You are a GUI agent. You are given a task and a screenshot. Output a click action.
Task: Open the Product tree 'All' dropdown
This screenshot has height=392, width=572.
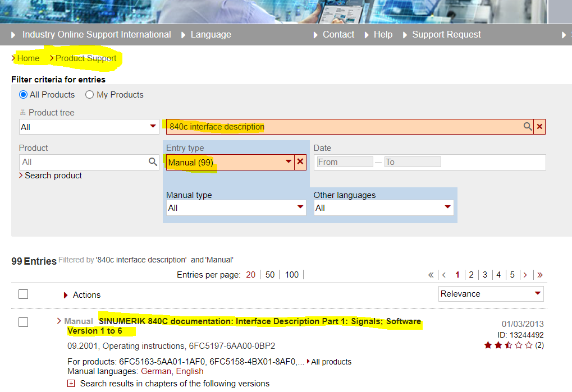89,127
